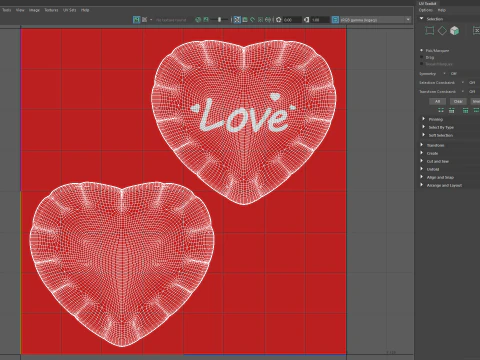
Task: Click the exposure value field showing 0.00
Action: [x=292, y=20]
